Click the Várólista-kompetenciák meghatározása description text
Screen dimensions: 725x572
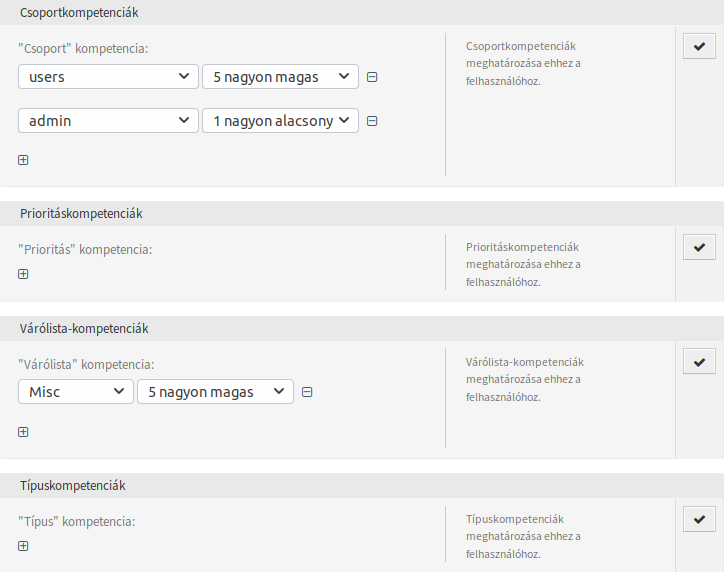[525, 380]
